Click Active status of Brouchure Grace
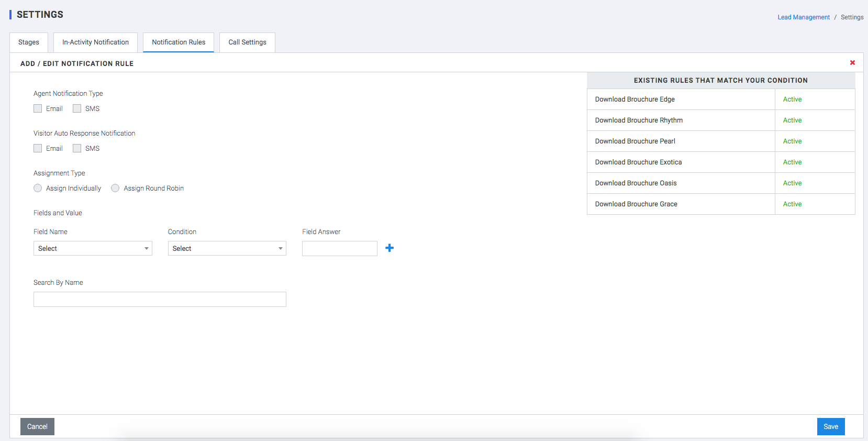The width and height of the screenshot is (868, 441). click(x=792, y=204)
